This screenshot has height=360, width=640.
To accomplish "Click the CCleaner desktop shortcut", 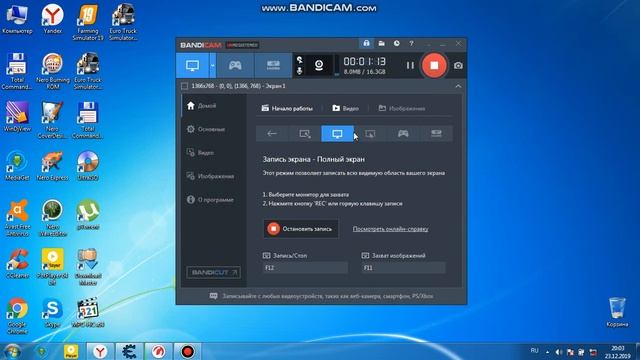I will (17, 264).
